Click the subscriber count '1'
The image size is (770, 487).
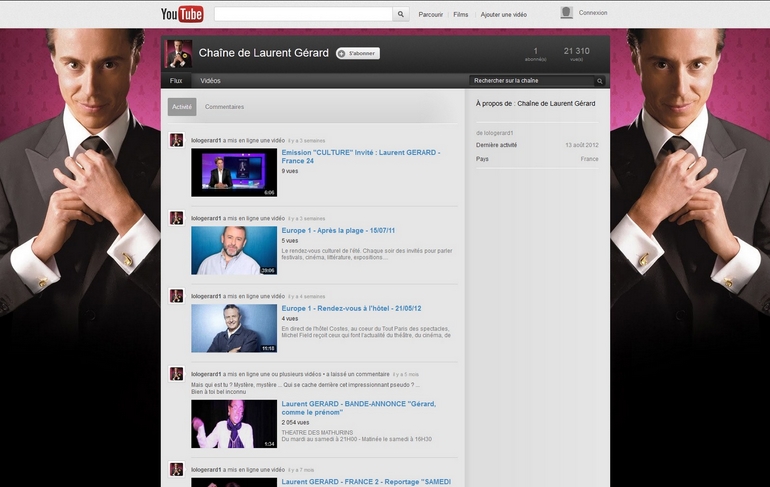(536, 51)
